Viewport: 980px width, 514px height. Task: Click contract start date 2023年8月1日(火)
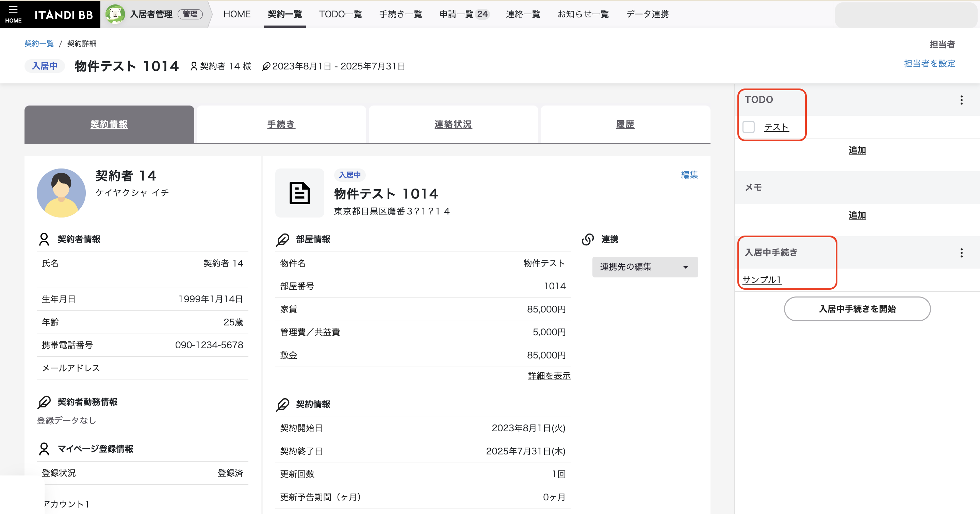[x=528, y=429]
